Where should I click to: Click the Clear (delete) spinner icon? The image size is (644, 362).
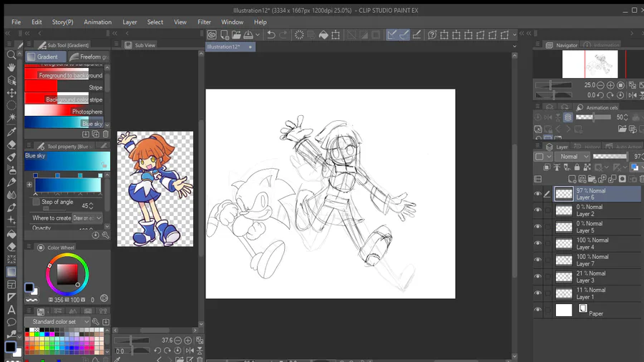coord(299,35)
